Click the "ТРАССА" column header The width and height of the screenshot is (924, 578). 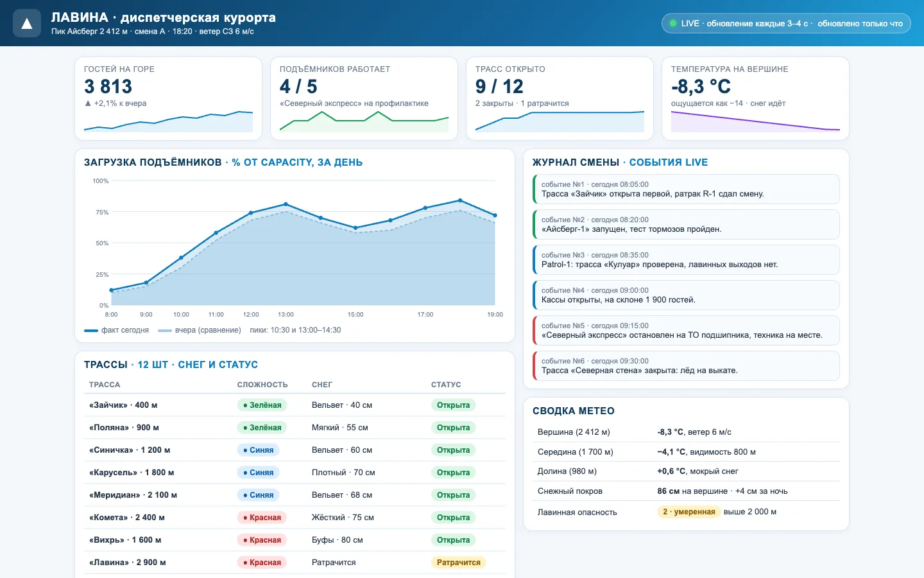pos(105,385)
